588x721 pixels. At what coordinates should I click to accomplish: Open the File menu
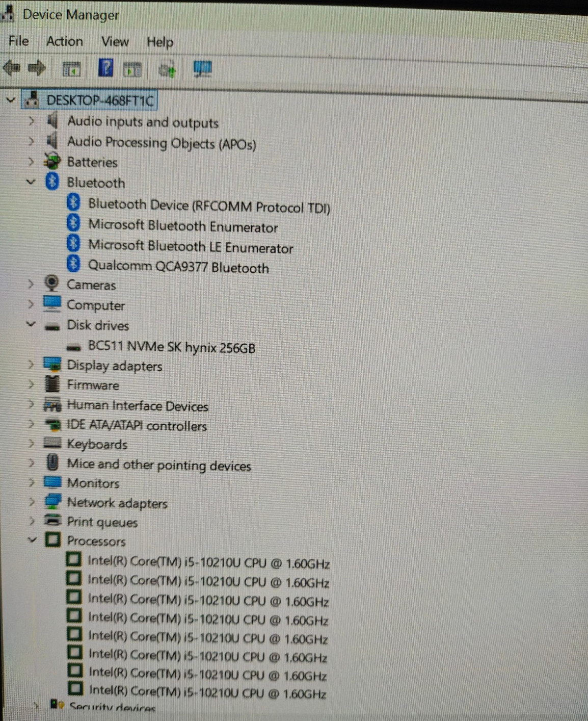click(x=18, y=41)
